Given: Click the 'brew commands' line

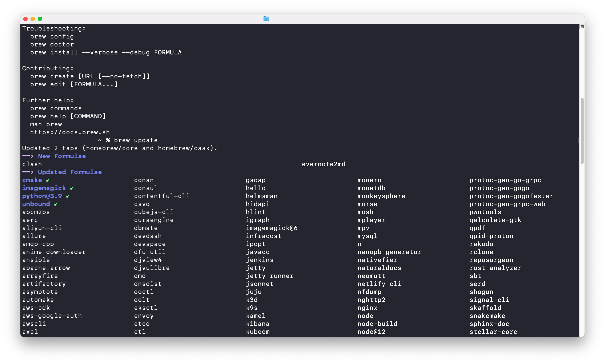Looking at the screenshot, I should (56, 108).
